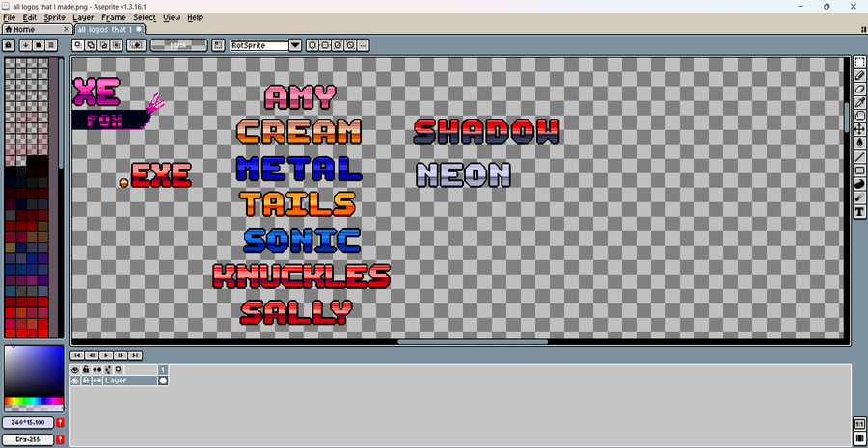868x448 pixels.
Task: Select the Pencil tool
Action: coord(859,75)
